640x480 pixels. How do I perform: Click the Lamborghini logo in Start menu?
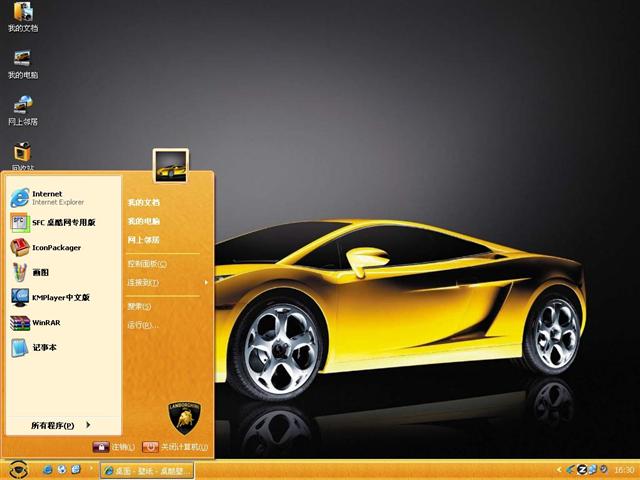(x=184, y=418)
